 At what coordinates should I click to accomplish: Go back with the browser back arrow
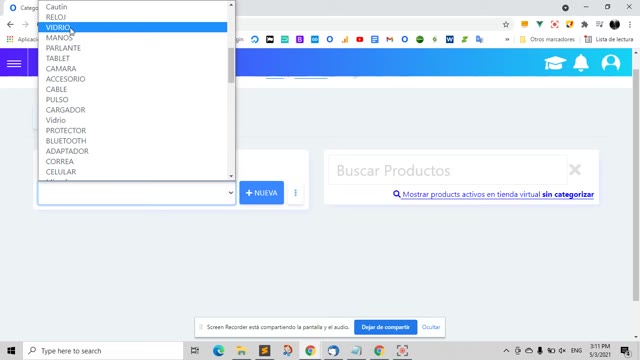pyautogui.click(x=10, y=24)
